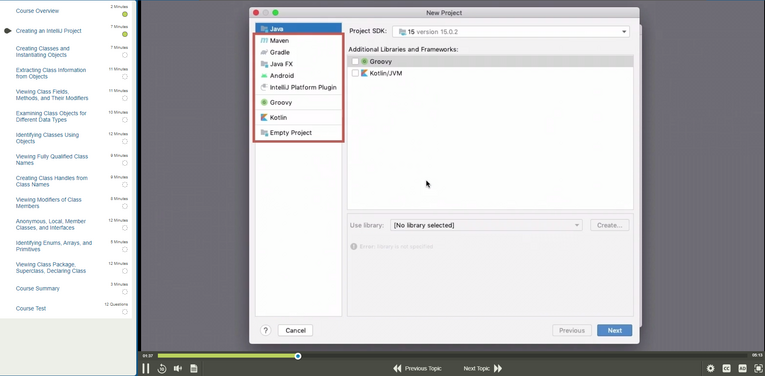765x376 pixels.
Task: Open Course Test item
Action: tap(30, 308)
